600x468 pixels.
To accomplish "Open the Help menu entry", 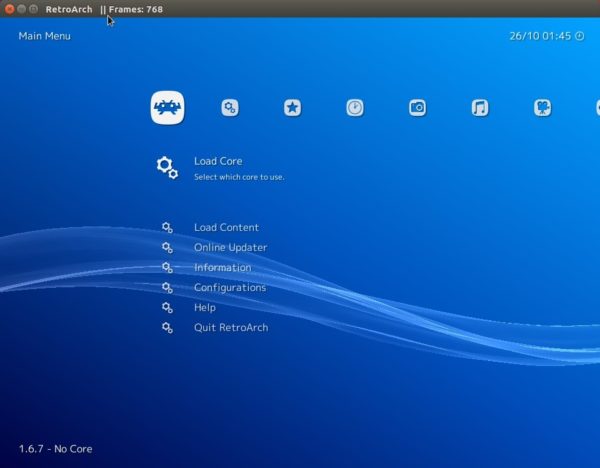I will tap(205, 307).
